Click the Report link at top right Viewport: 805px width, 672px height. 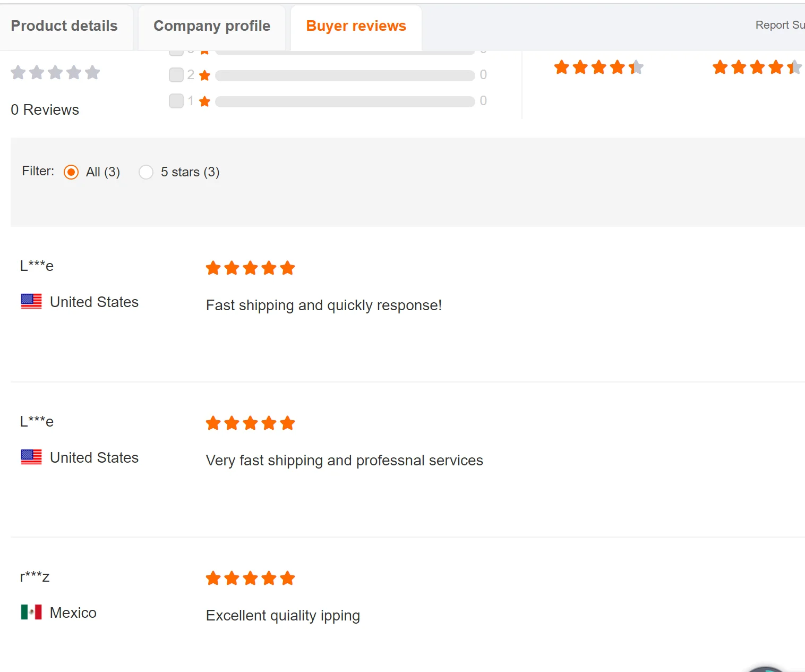tap(779, 25)
